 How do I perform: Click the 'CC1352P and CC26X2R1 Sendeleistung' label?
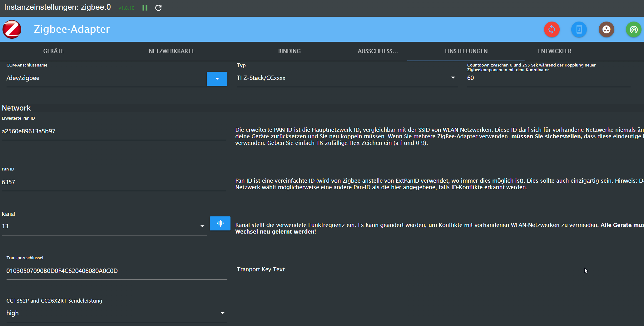pyautogui.click(x=54, y=301)
